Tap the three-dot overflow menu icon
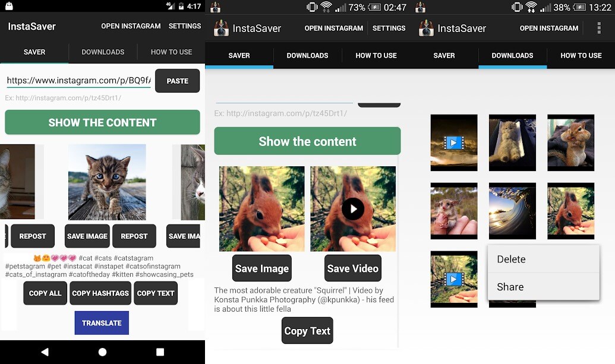Image resolution: width=615 pixels, height=364 pixels. click(x=598, y=28)
